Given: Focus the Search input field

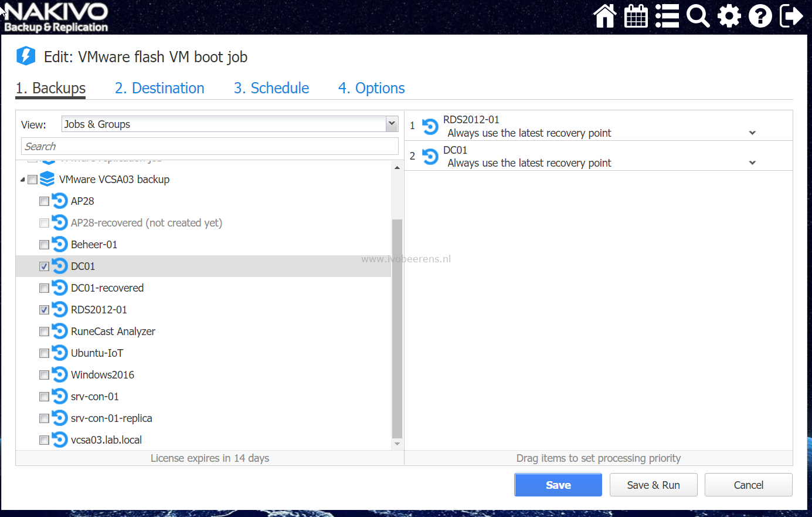Looking at the screenshot, I should coord(210,146).
